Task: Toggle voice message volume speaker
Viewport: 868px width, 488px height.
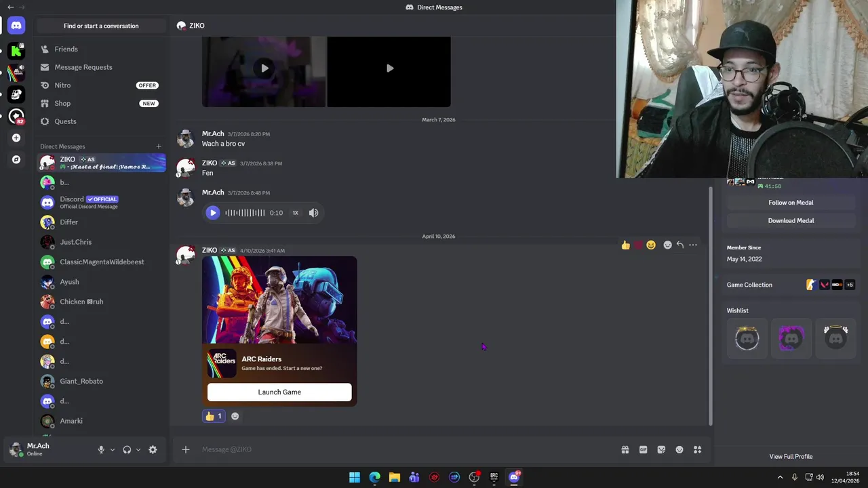Action: pos(313,213)
